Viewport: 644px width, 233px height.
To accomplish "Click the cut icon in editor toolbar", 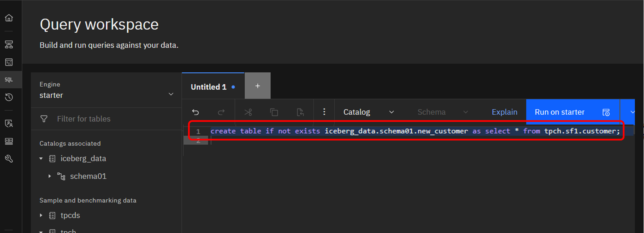I will pos(248,112).
